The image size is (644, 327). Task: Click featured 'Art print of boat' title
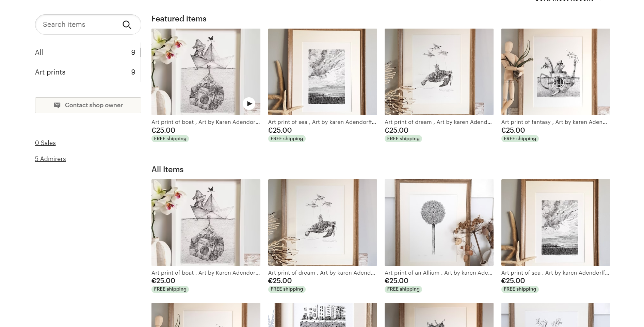tap(206, 122)
